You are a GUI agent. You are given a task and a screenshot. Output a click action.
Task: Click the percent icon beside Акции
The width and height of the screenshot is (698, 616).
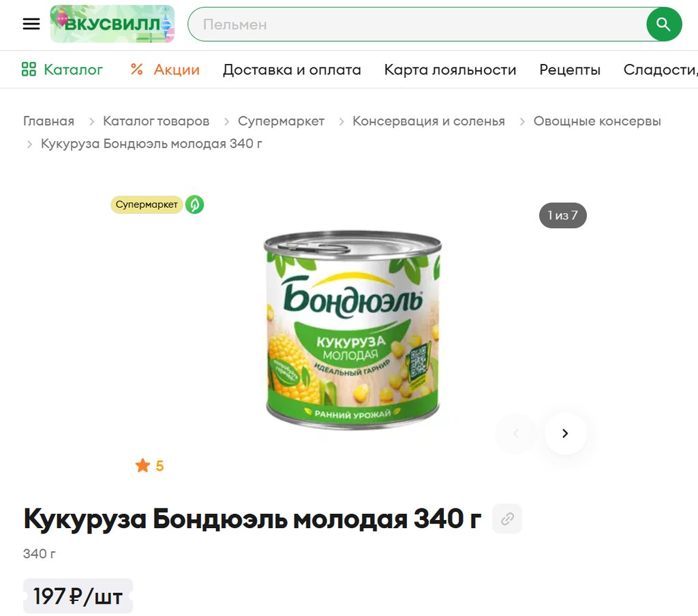[x=136, y=70]
